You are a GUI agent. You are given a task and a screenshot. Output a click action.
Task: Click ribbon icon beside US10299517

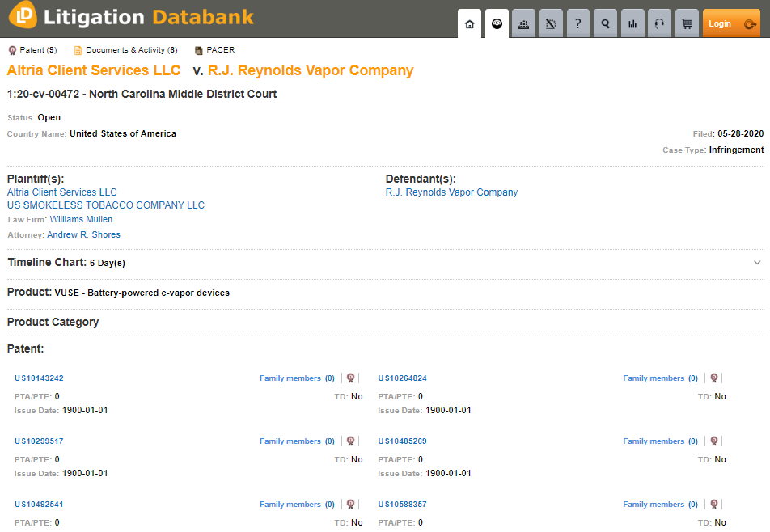[x=351, y=441]
